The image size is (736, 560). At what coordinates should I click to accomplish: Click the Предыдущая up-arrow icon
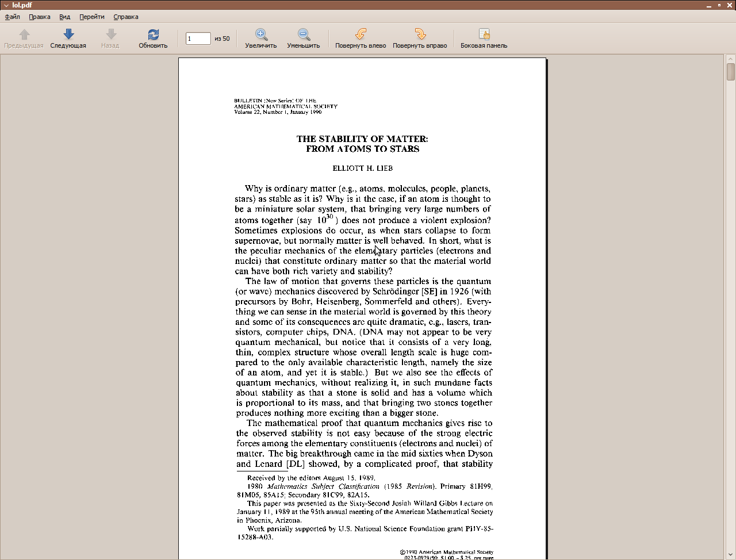tap(24, 35)
